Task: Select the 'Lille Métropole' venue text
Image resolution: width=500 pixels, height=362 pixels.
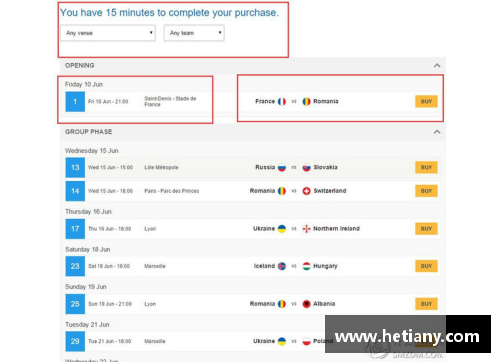Action: click(x=161, y=167)
